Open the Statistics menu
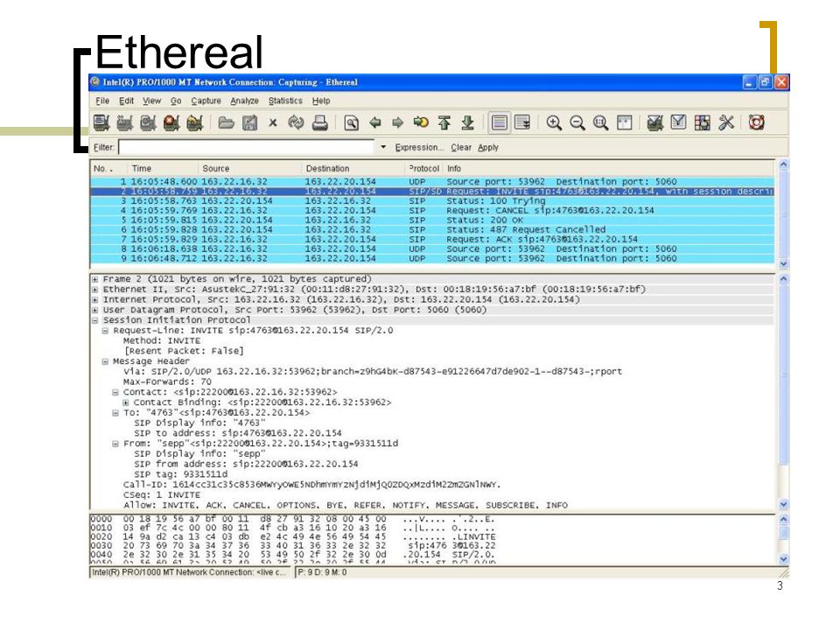840x630 pixels. [x=285, y=101]
